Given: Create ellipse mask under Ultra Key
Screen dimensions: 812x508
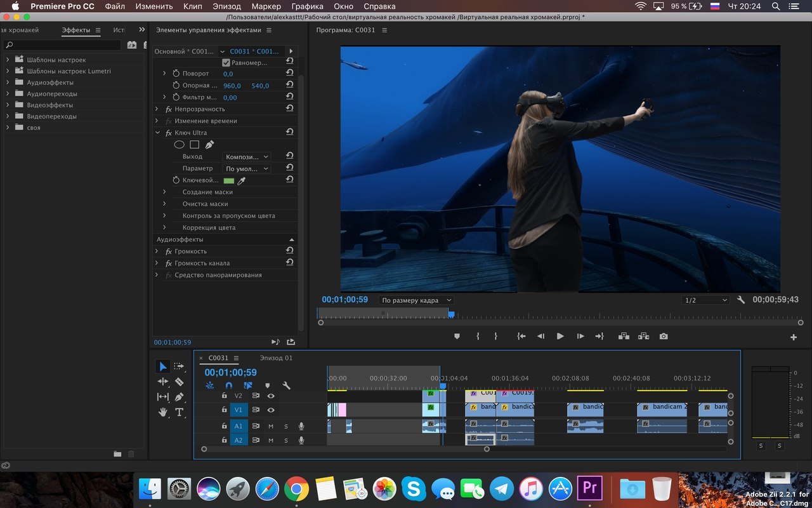Looking at the screenshot, I should [180, 145].
